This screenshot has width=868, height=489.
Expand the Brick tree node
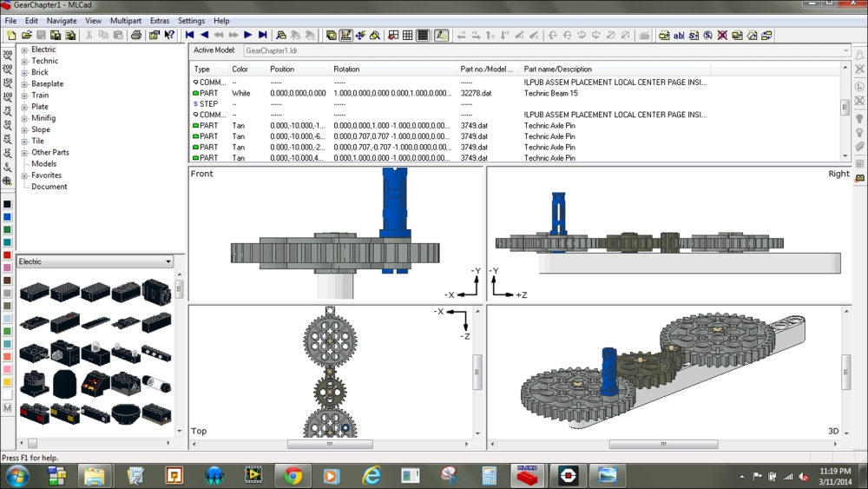24,73
